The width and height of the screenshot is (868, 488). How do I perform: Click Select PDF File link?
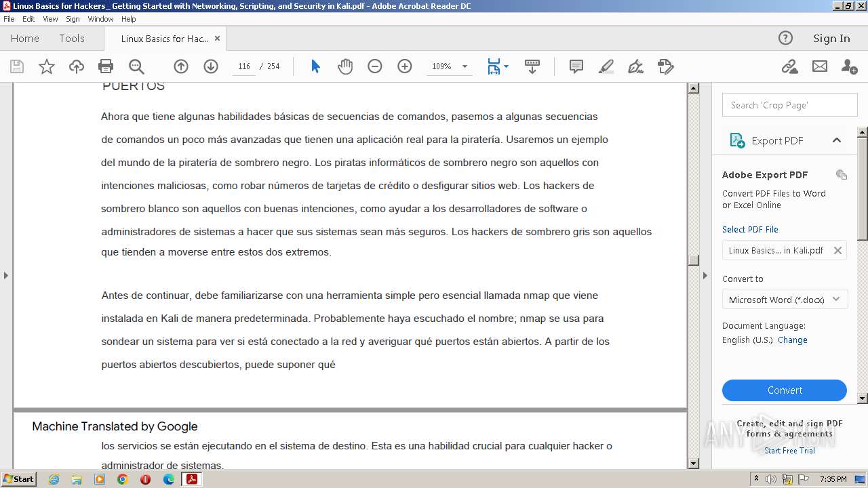point(750,229)
